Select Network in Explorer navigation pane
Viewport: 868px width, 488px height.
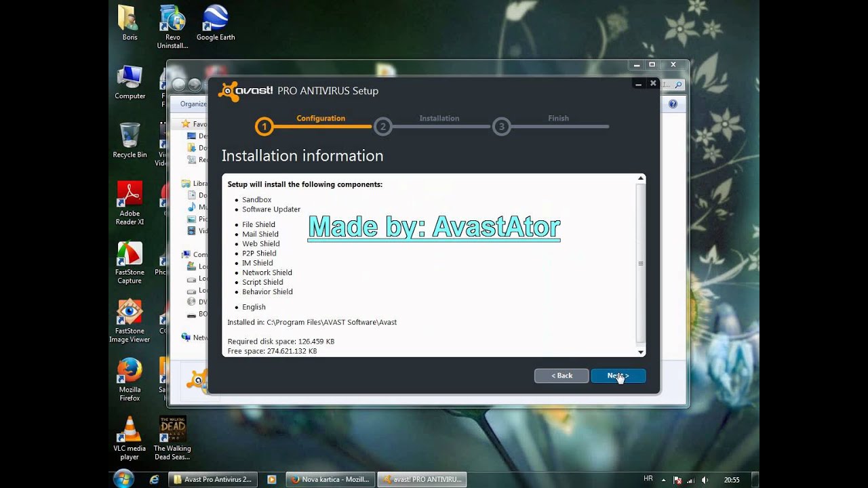[194, 337]
